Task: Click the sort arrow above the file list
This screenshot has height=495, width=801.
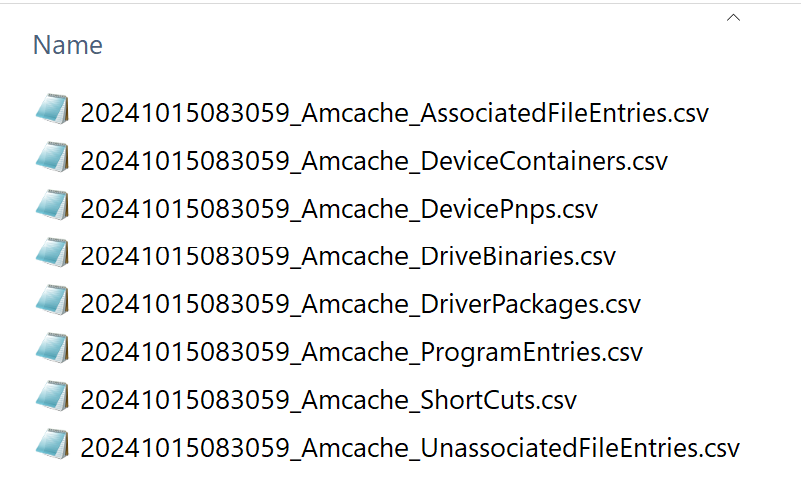Action: point(733,18)
